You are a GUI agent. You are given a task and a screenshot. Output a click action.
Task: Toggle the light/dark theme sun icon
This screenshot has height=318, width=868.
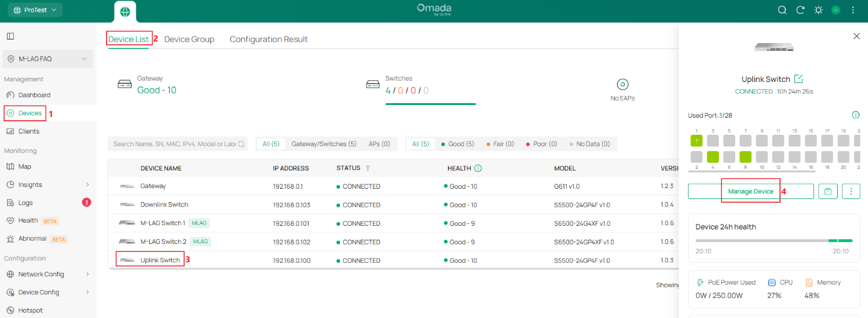tap(818, 10)
